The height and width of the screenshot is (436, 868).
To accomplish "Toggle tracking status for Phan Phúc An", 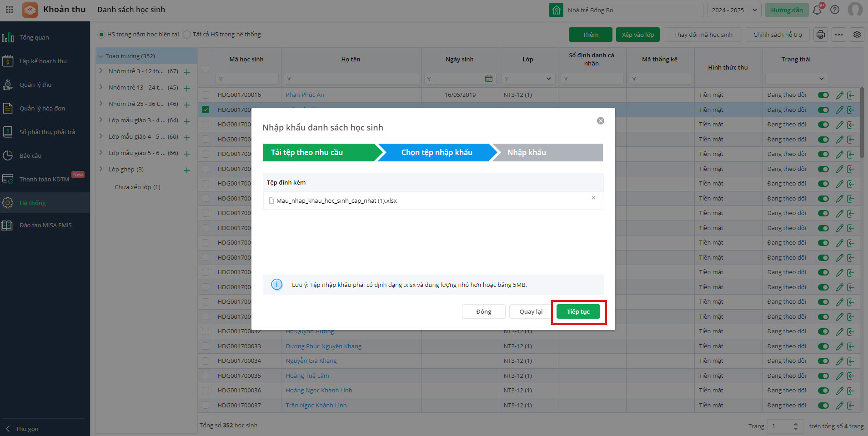I will pyautogui.click(x=823, y=95).
